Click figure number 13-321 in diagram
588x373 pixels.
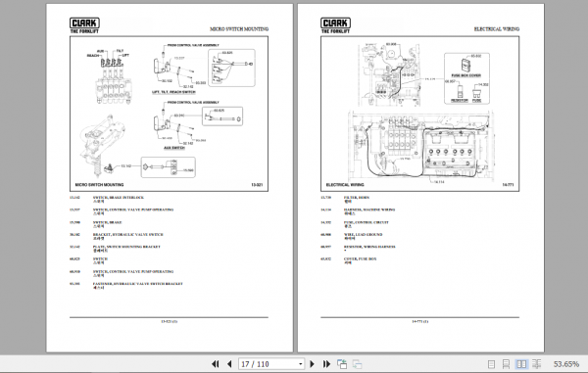tap(257, 185)
